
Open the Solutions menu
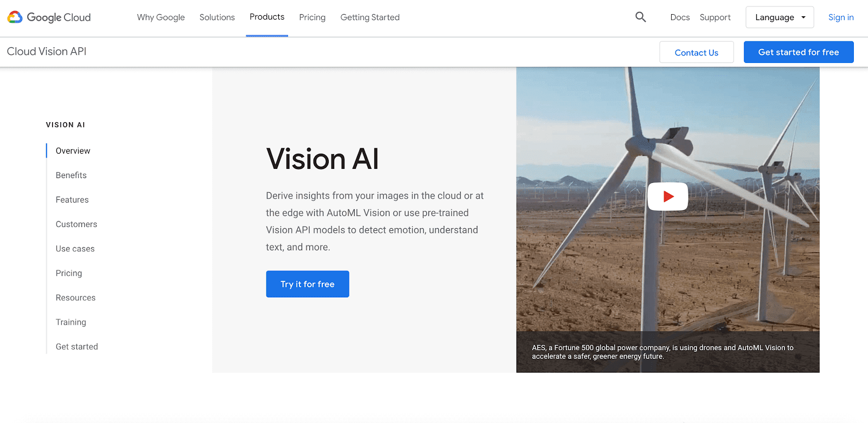217,17
